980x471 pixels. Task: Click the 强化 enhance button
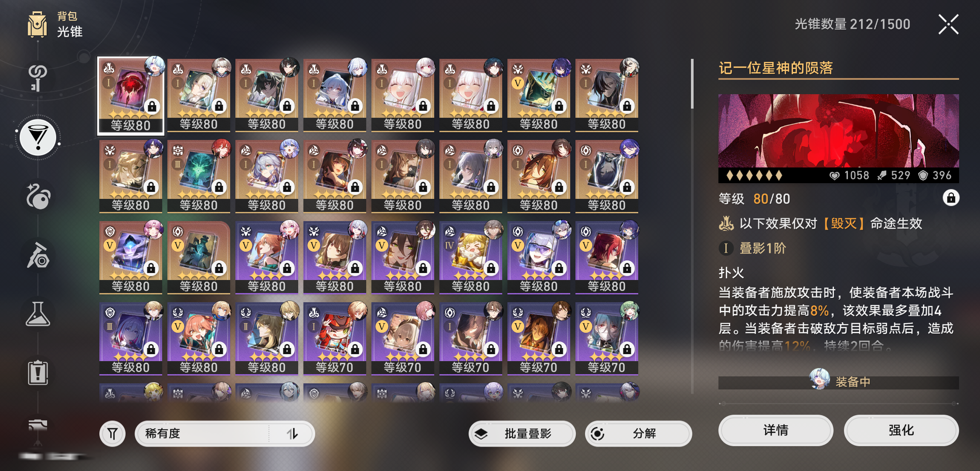tap(901, 430)
